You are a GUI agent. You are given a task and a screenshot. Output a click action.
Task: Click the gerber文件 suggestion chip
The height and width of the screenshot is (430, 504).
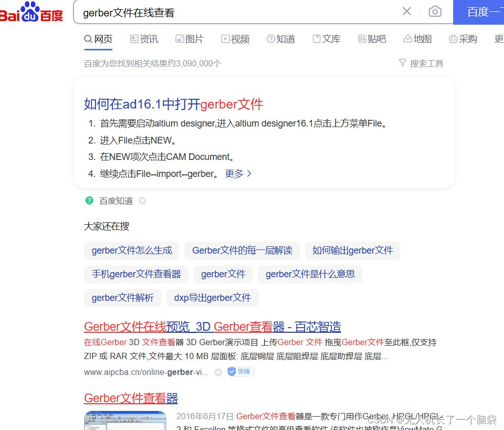[x=223, y=274]
